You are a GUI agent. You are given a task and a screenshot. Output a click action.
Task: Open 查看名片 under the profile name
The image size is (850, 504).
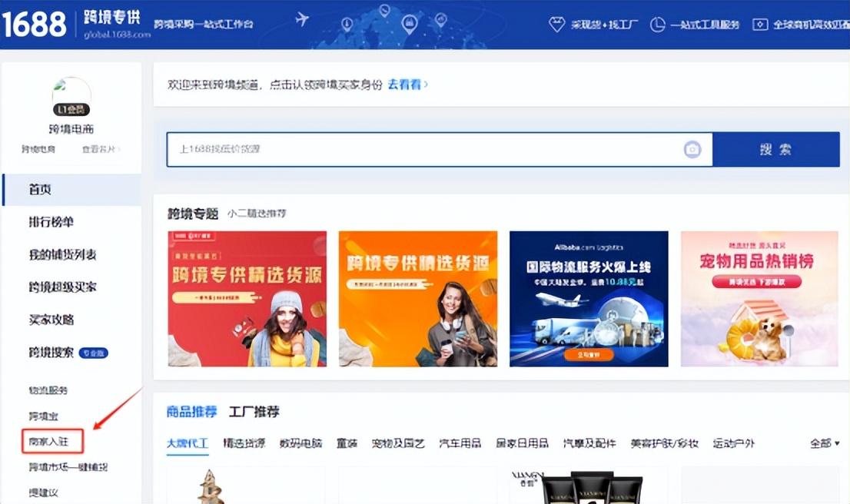click(101, 149)
